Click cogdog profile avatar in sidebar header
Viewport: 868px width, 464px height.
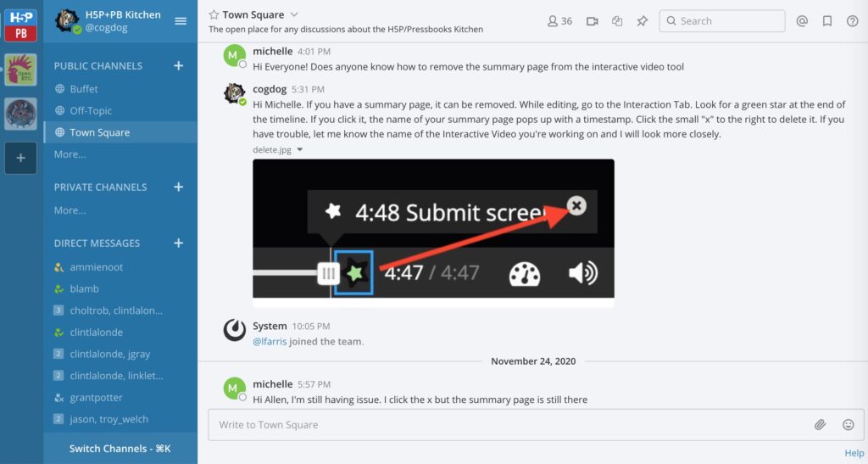(x=67, y=21)
